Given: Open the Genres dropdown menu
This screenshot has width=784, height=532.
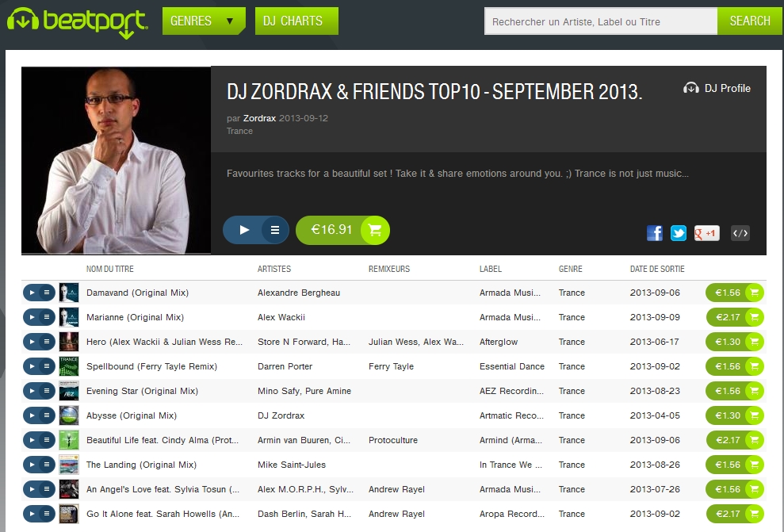Looking at the screenshot, I should tap(204, 21).
